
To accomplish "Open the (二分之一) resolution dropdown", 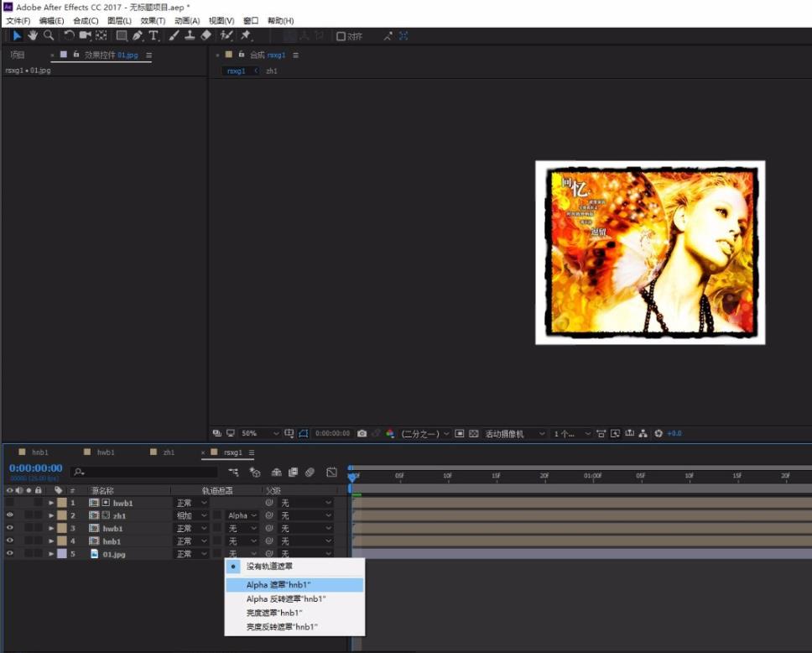I will click(424, 434).
